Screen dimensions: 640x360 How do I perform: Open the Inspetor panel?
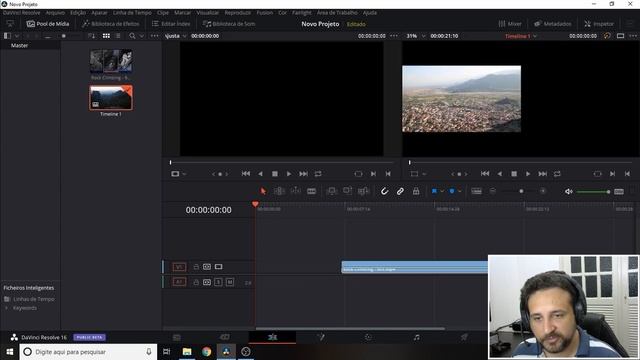(x=599, y=24)
